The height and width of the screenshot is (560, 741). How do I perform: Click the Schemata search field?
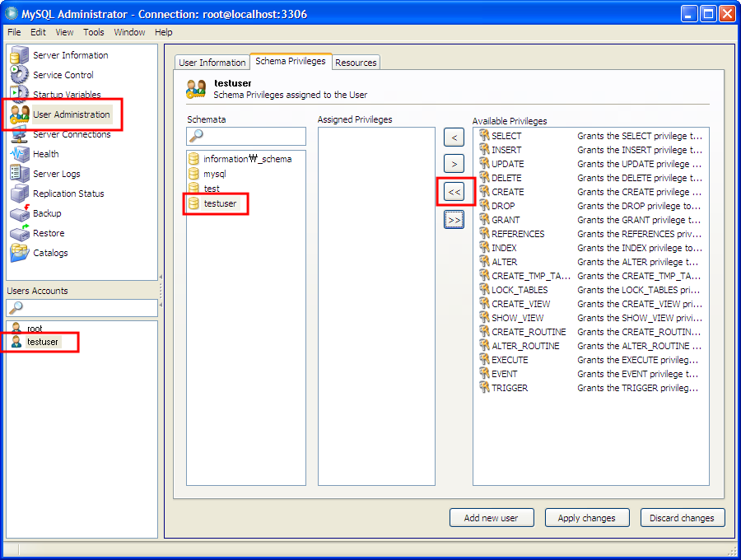click(246, 136)
